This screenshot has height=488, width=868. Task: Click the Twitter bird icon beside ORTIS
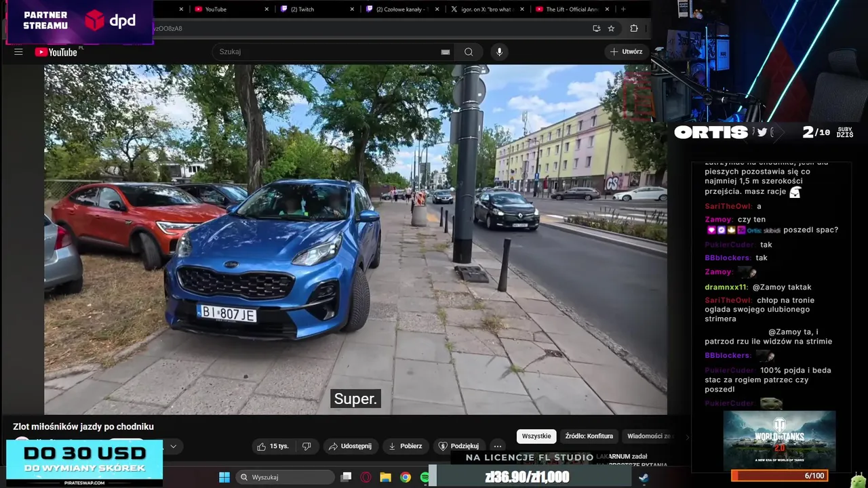(x=762, y=132)
